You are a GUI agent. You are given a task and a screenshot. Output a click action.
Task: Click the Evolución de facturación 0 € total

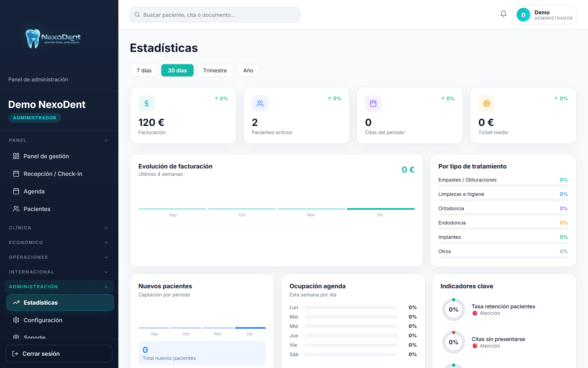[408, 170]
